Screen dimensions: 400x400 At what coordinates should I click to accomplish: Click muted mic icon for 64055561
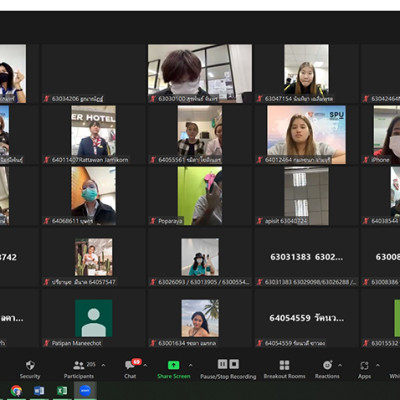click(x=153, y=160)
